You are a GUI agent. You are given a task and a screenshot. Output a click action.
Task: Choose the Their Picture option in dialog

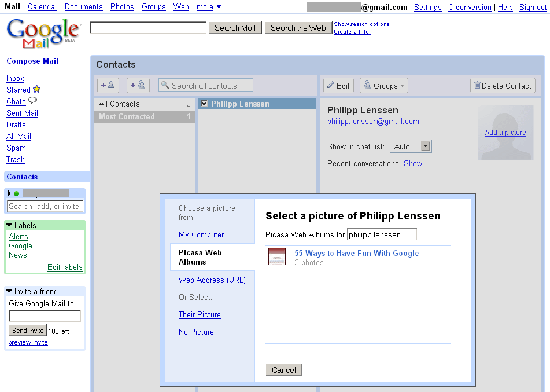(x=200, y=314)
